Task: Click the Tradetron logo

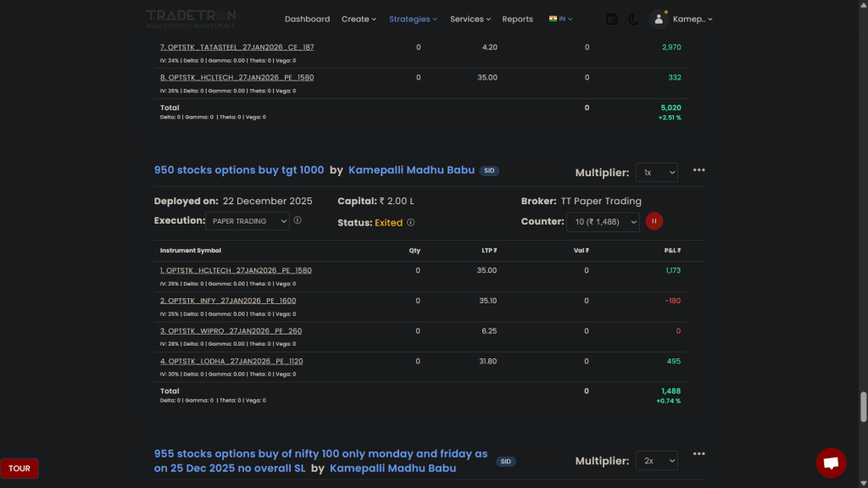Action: click(x=191, y=19)
